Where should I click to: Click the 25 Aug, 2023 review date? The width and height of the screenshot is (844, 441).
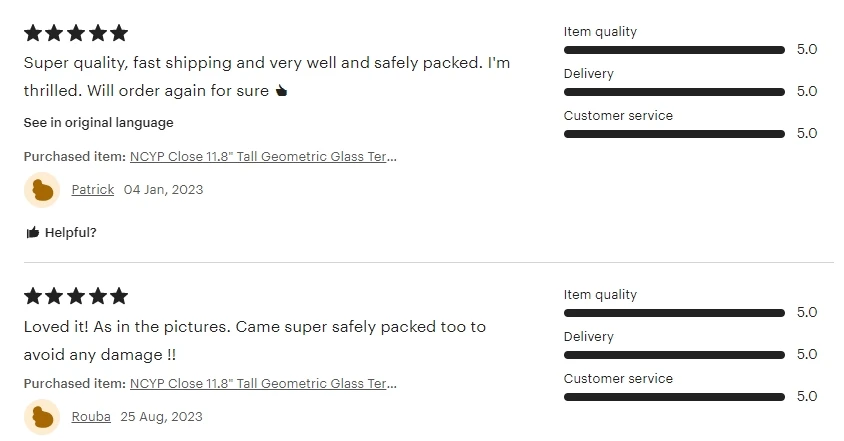(x=161, y=417)
